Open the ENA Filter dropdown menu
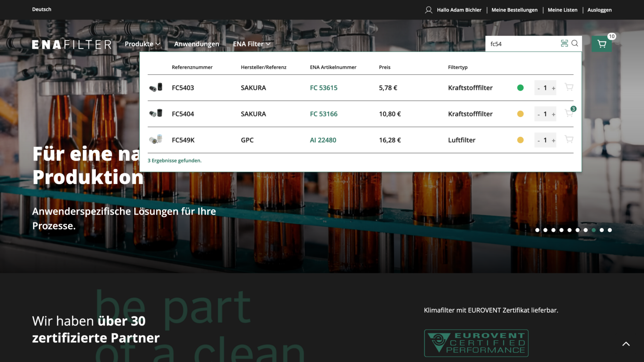Viewport: 644px width, 362px height. click(x=252, y=44)
